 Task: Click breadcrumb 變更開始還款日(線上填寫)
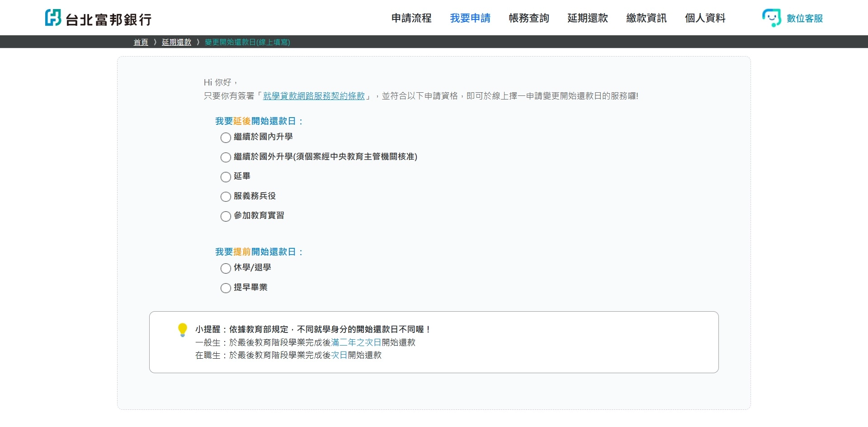(247, 42)
